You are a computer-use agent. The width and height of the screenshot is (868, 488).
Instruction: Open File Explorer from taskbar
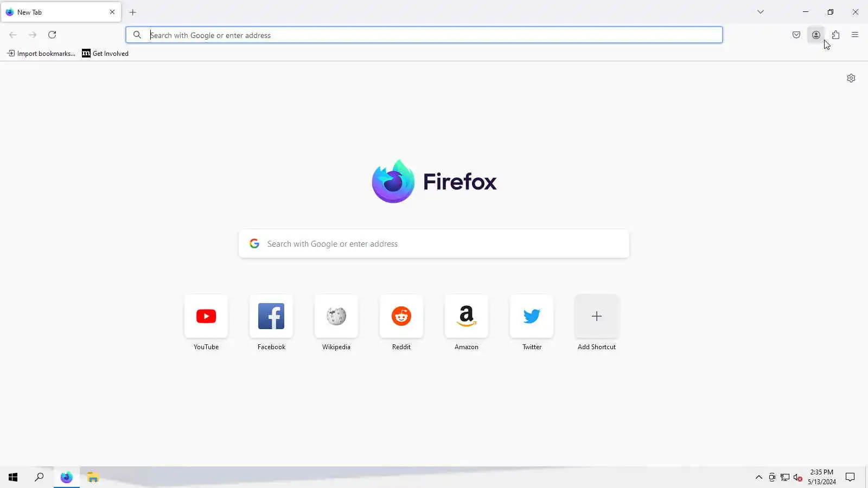93,477
